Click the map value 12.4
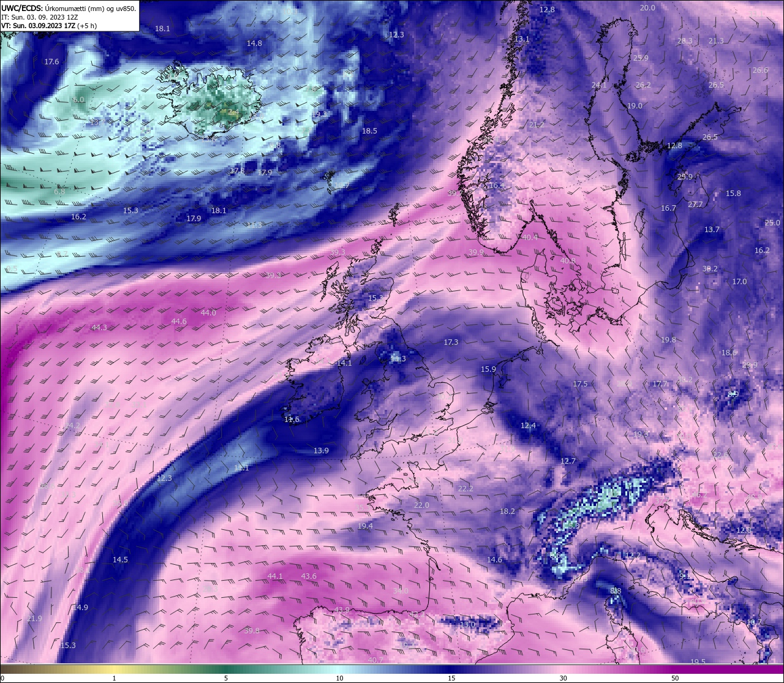 pos(528,426)
